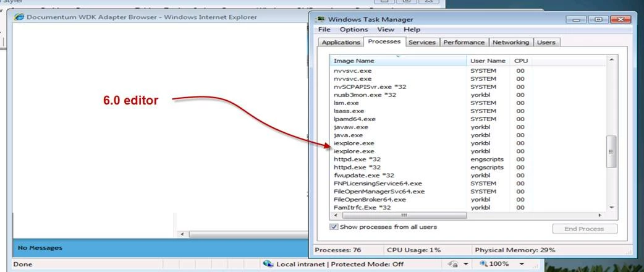Switch to the Users tab
The height and width of the screenshot is (272, 644).
pos(546,42)
